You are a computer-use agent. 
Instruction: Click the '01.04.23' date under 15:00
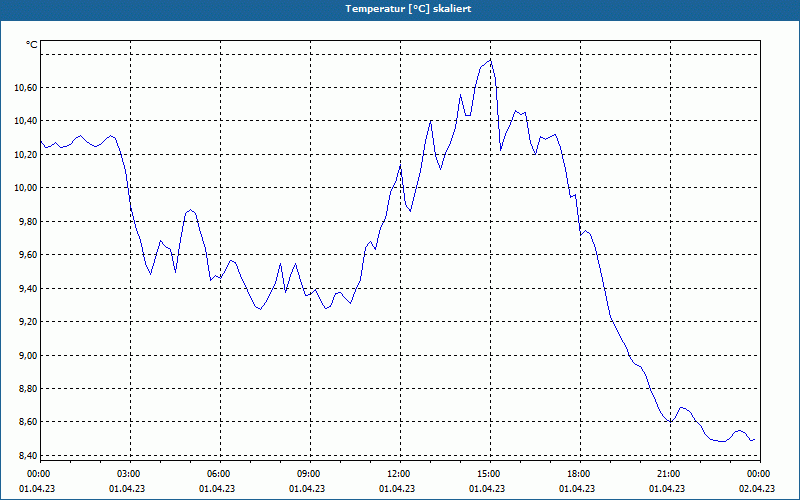[487, 489]
